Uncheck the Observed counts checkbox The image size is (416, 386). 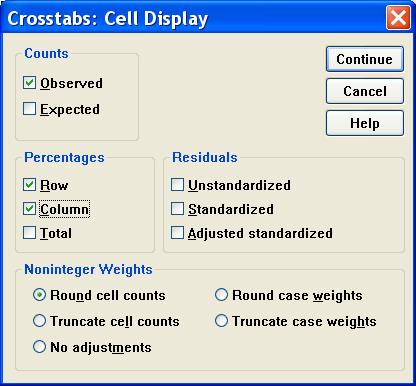29,83
